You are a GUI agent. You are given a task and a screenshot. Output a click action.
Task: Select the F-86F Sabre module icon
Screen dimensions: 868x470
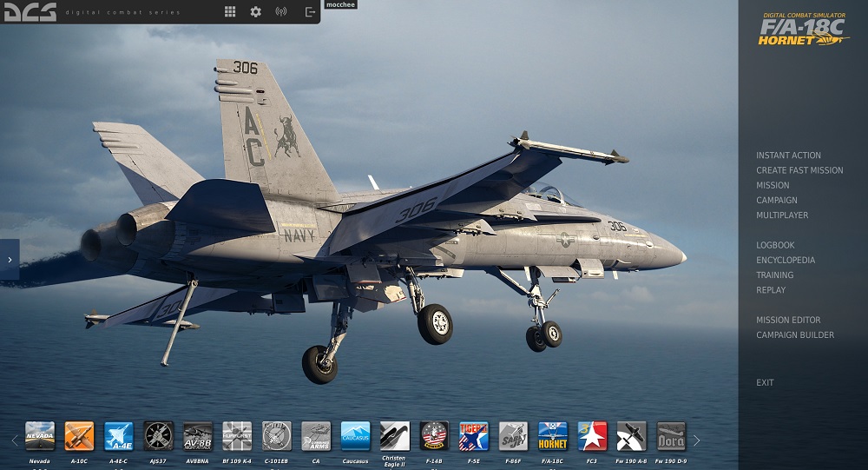[513, 436]
